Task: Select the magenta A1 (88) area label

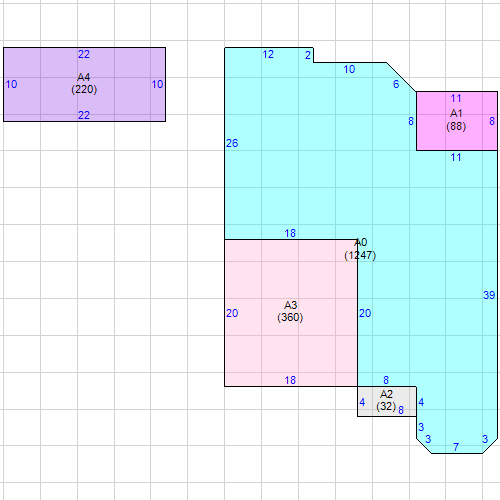Action: coord(456,120)
